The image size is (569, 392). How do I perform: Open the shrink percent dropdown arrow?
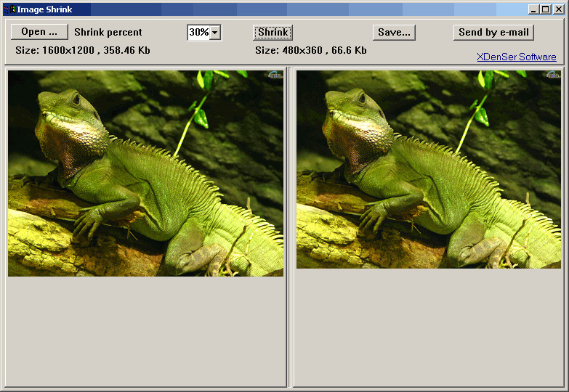pyautogui.click(x=215, y=33)
